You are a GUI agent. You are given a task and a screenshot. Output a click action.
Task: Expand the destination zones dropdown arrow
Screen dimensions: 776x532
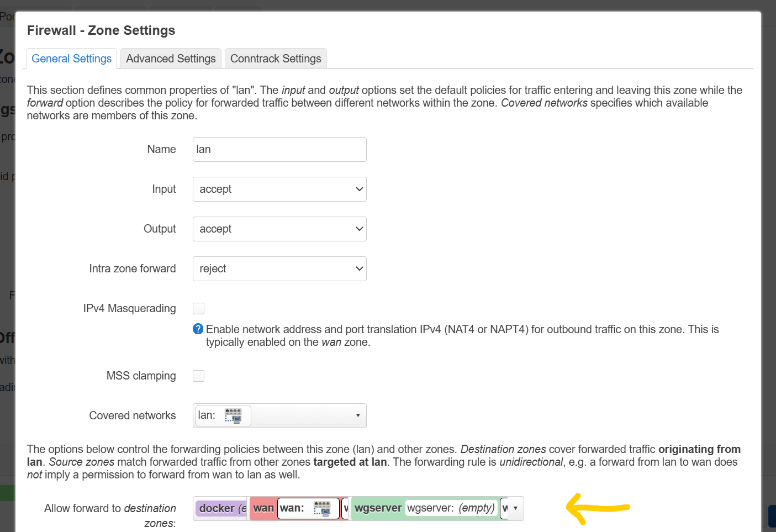[515, 508]
